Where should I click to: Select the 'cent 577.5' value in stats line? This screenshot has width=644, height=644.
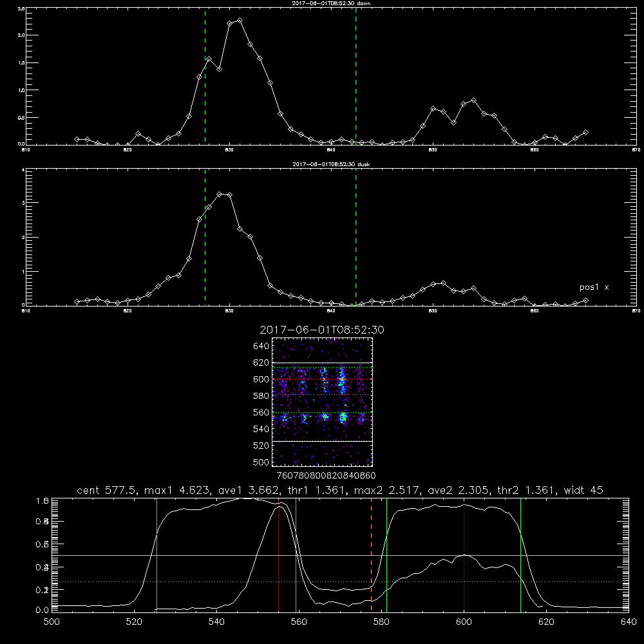click(x=107, y=490)
